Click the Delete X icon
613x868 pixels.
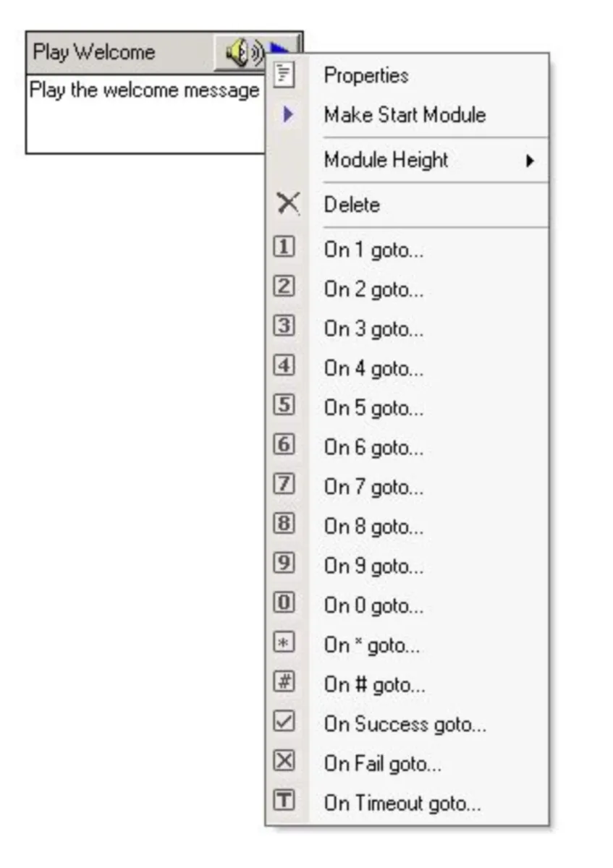[287, 205]
